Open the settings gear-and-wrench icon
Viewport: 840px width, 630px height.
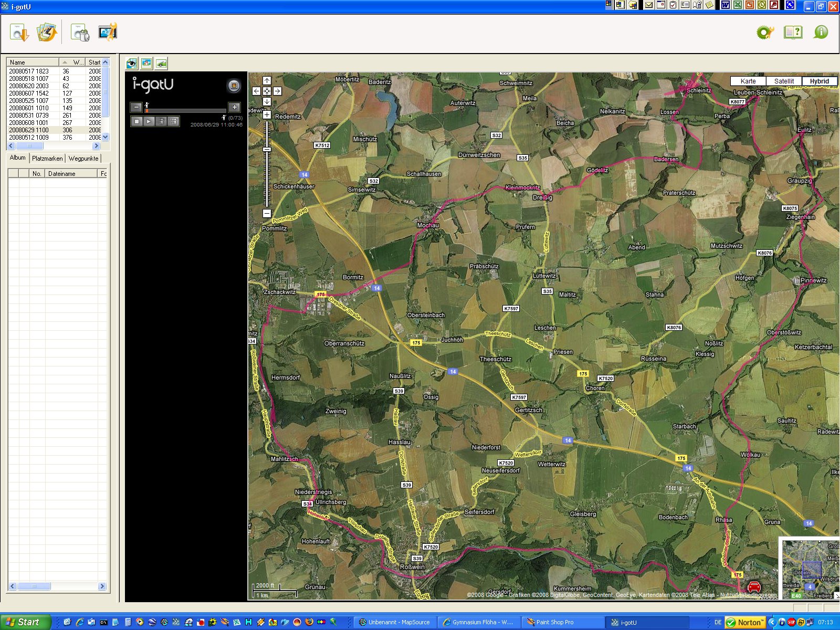[765, 33]
